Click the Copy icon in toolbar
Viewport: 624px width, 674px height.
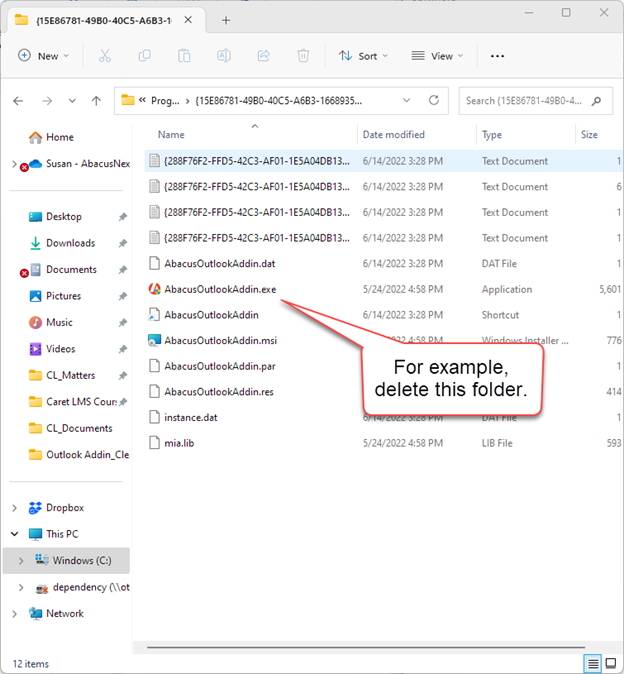pos(145,56)
